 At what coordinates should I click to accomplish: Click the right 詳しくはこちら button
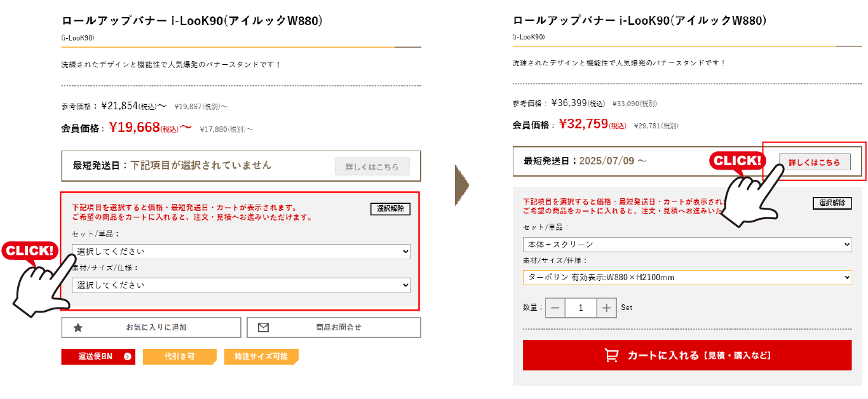815,163
